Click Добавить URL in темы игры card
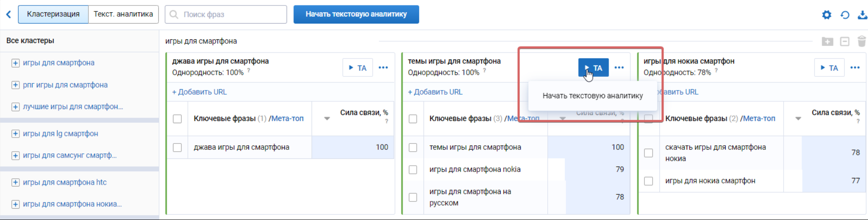The width and height of the screenshot is (868, 220). coord(435,92)
